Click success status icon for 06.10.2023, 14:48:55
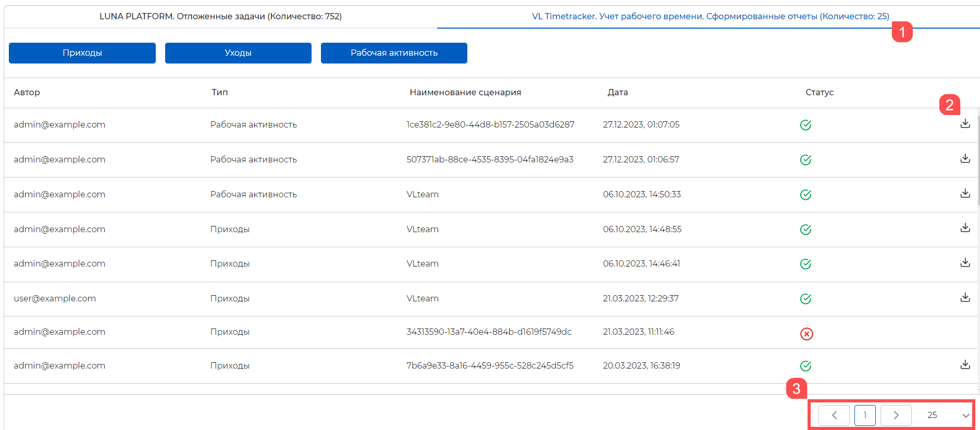The image size is (980, 430). [x=805, y=230]
